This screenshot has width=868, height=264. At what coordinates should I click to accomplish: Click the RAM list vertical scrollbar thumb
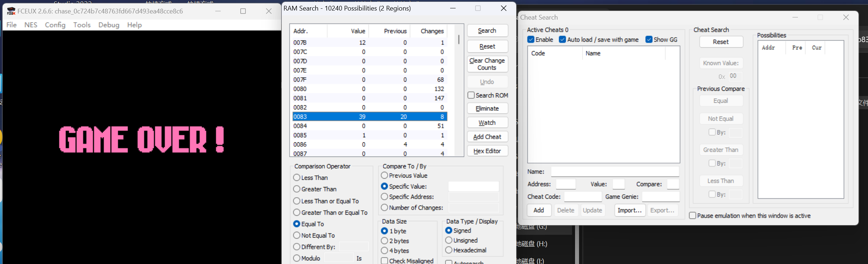459,39
